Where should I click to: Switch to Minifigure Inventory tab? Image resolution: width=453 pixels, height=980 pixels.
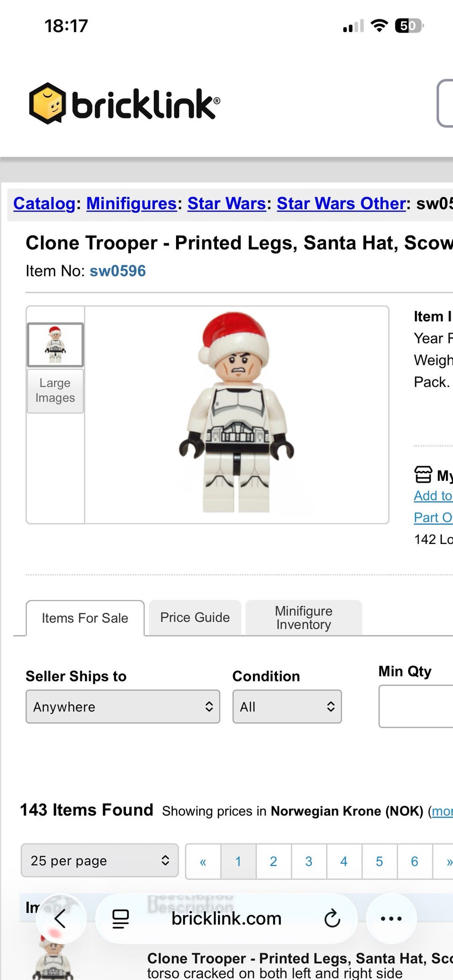304,617
